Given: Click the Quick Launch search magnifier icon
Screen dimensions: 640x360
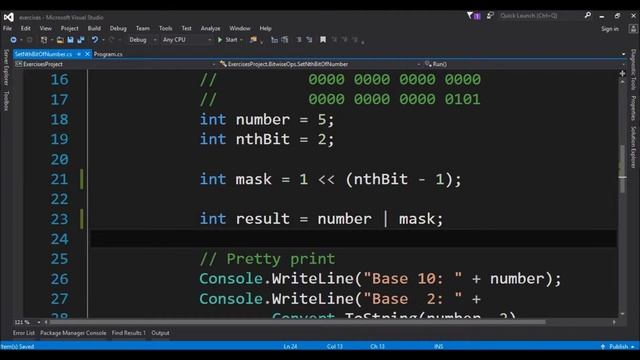Looking at the screenshot, I should pyautogui.click(x=587, y=16).
